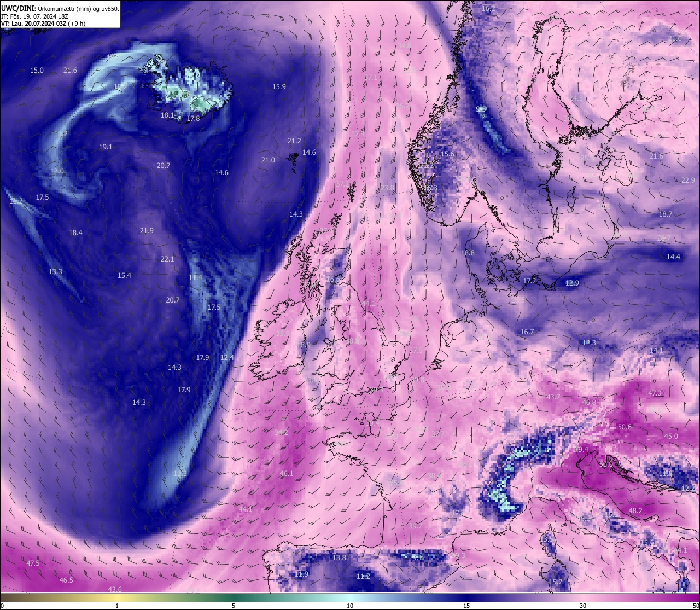Viewport: 700px width, 610px height.
Task: Click the 50.6 value label
Action: pyautogui.click(x=625, y=427)
